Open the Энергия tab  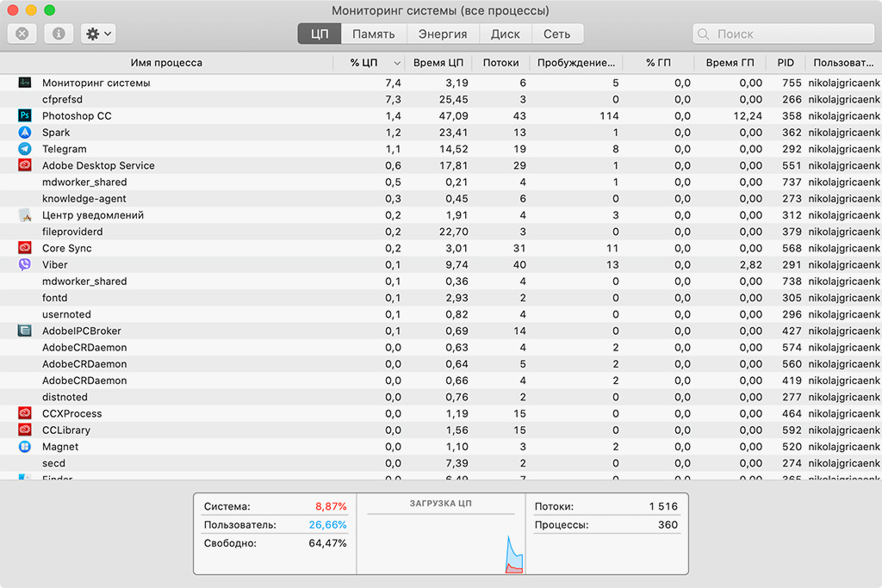443,34
